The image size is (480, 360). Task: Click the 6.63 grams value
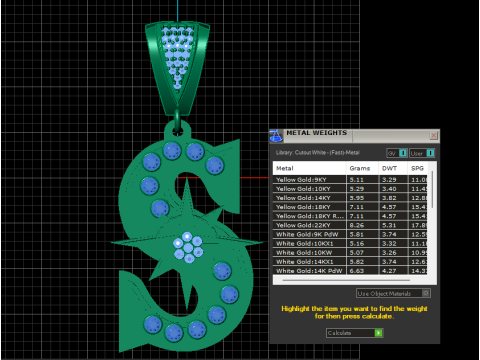click(x=357, y=271)
